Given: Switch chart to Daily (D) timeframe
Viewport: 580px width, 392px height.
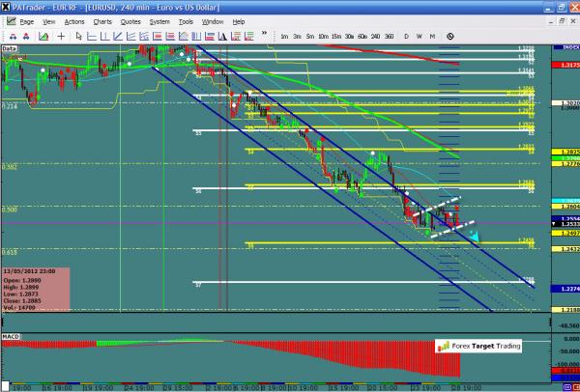Looking at the screenshot, I should [x=407, y=36].
